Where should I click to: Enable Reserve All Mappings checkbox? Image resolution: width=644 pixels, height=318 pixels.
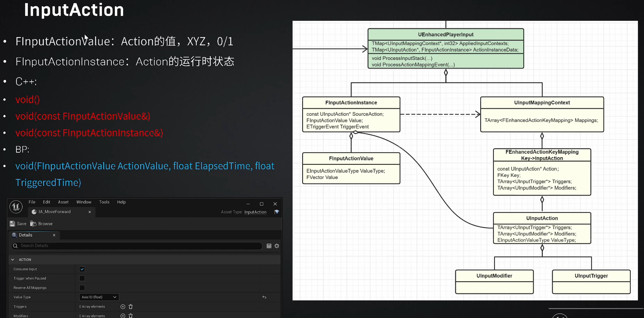tap(82, 288)
